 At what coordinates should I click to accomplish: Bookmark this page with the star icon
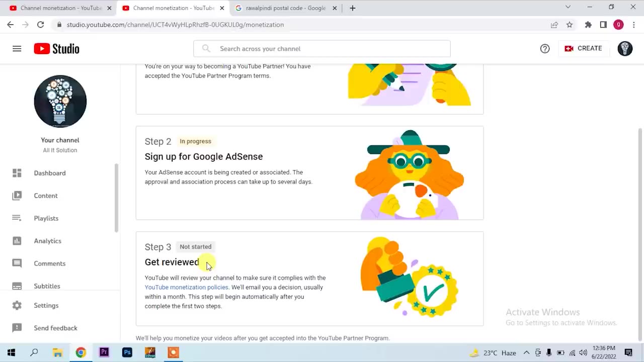coord(570,25)
